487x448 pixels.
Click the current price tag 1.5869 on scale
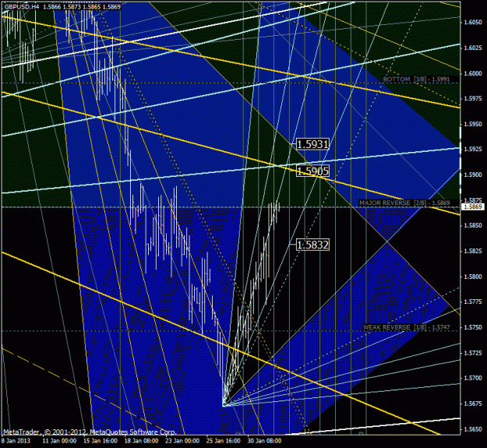[x=473, y=206]
